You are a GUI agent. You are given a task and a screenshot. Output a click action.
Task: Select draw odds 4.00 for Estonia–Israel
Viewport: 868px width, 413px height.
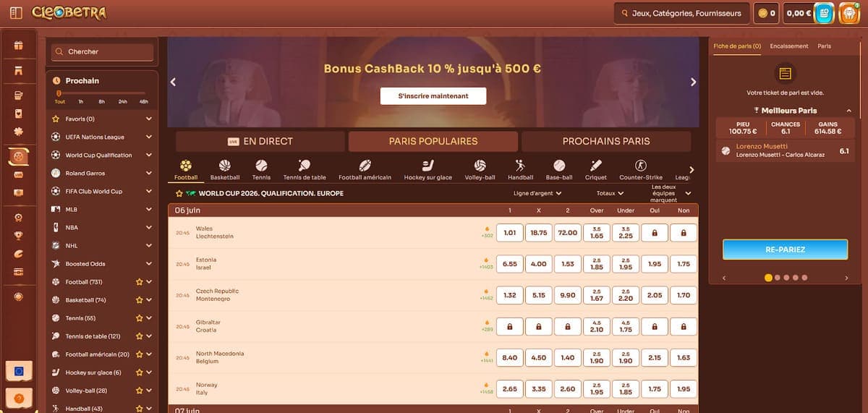[x=539, y=264]
